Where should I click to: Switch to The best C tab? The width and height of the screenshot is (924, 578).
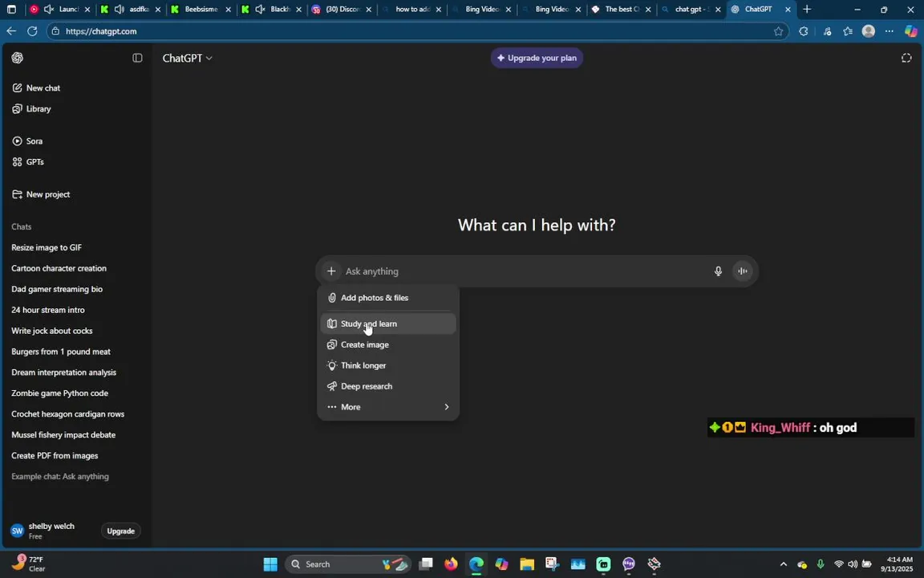click(x=620, y=10)
